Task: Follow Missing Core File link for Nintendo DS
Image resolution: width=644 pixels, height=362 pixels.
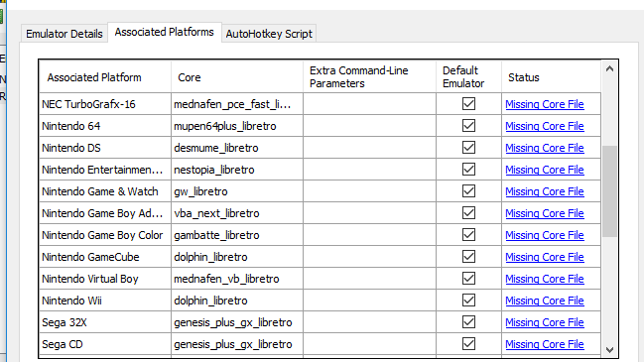Action: click(x=545, y=148)
